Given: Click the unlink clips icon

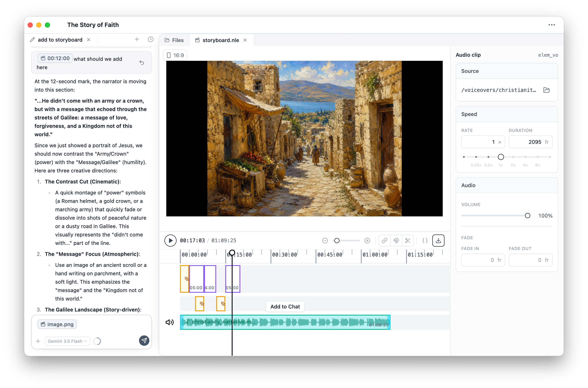Looking at the screenshot, I should point(396,241).
